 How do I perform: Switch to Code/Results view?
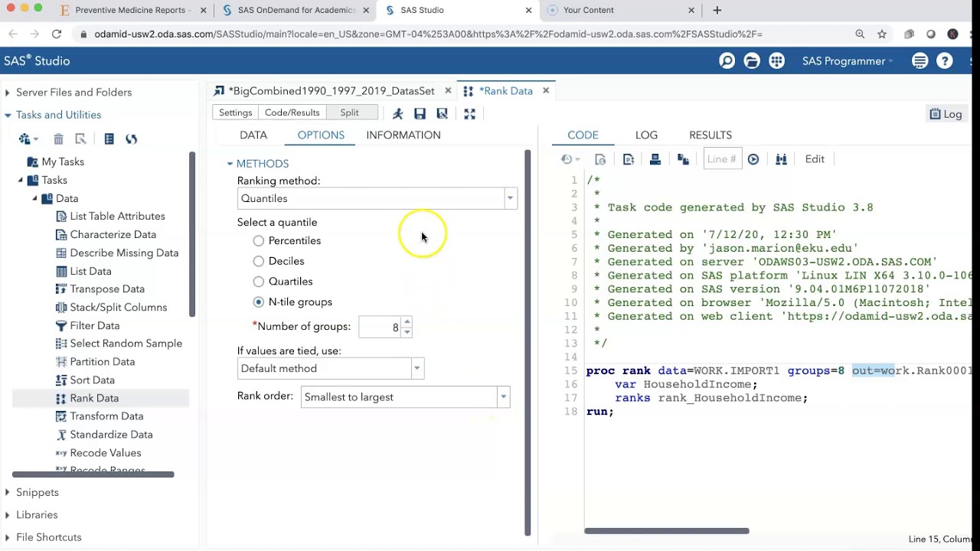tap(292, 112)
